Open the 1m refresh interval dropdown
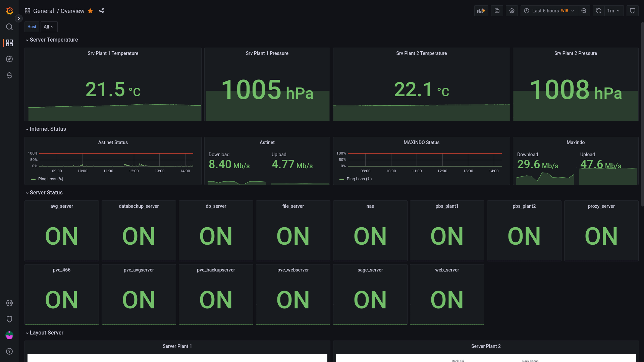Image resolution: width=644 pixels, height=362 pixels. 613,11
